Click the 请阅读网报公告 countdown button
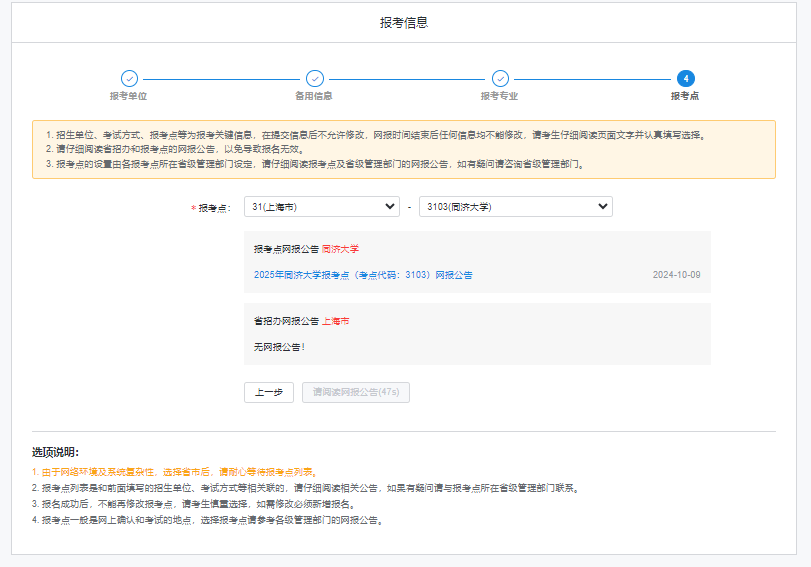Viewport: 811px width, 567px height. click(x=356, y=393)
